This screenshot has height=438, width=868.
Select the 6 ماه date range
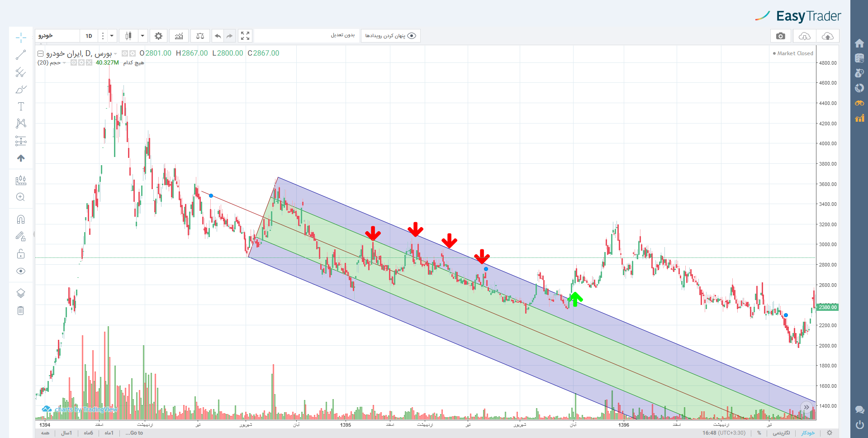(x=88, y=433)
